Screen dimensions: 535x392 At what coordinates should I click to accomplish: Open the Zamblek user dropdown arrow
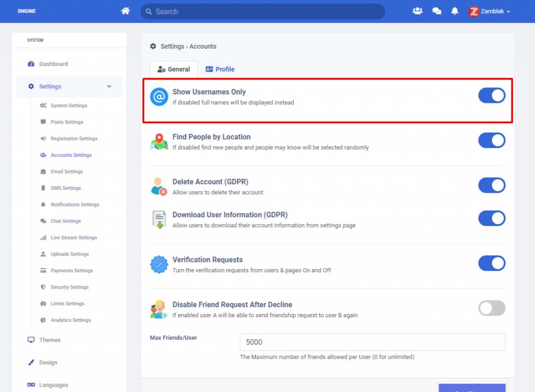[x=508, y=11]
